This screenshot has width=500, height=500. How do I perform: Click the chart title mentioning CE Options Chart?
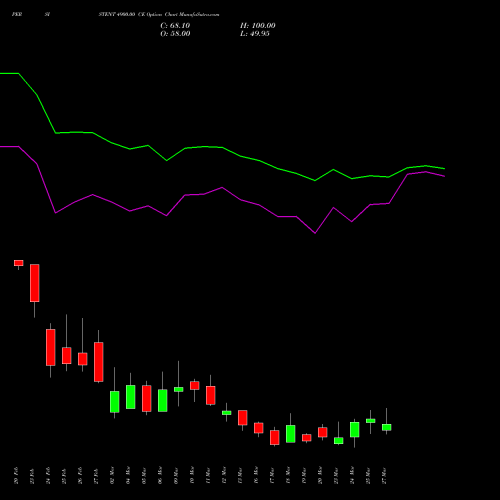click(159, 15)
